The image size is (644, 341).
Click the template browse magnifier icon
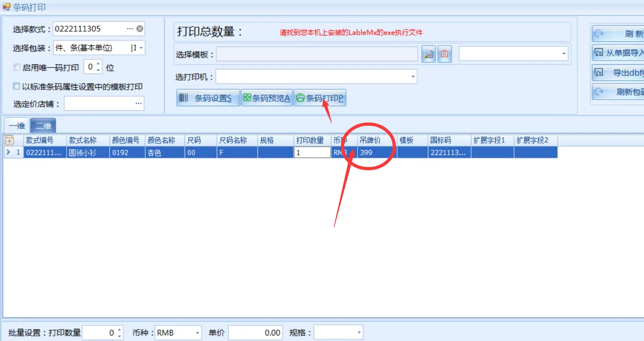[429, 54]
